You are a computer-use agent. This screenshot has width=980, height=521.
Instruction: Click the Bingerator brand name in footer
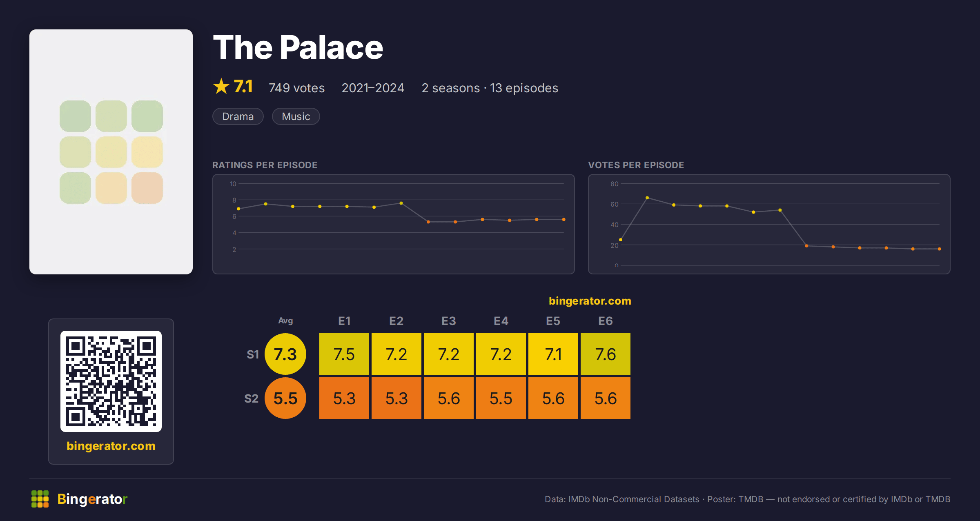point(92,499)
